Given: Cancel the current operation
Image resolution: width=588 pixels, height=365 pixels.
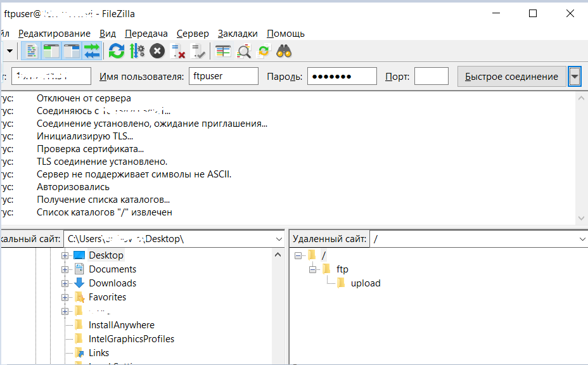Looking at the screenshot, I should point(157,51).
